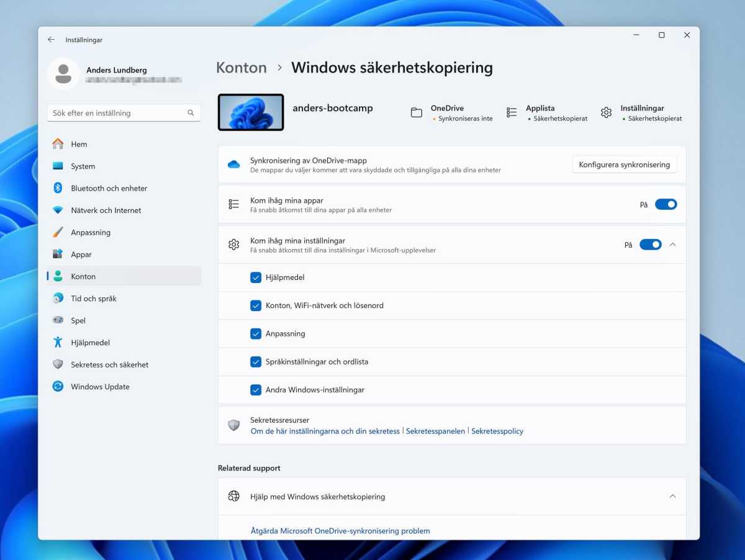Select the Spel game controller icon
Image resolution: width=745 pixels, height=560 pixels.
tap(59, 320)
